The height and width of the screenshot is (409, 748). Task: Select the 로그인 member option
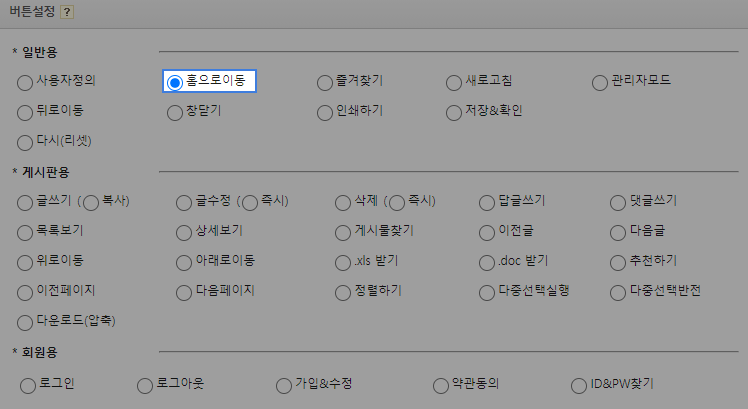click(28, 385)
